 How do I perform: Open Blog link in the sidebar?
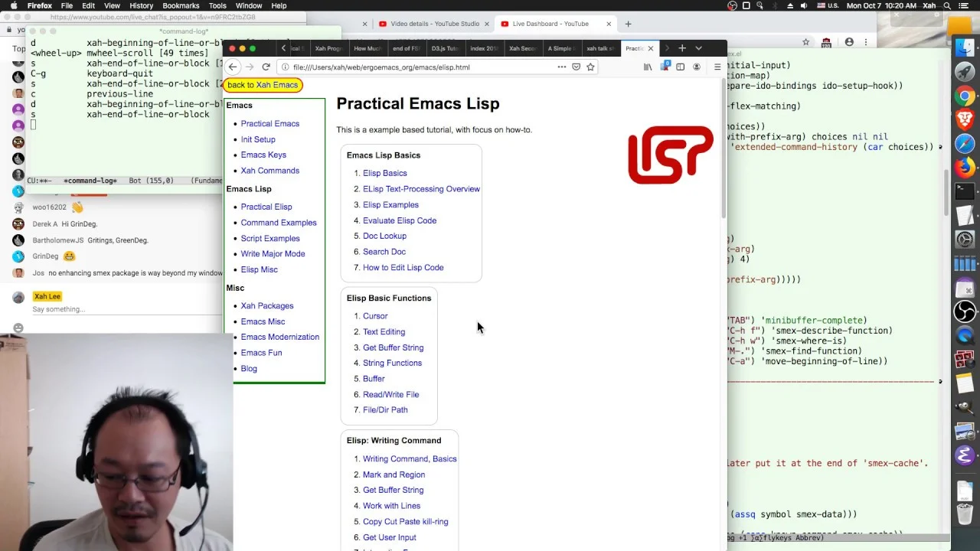tap(249, 369)
